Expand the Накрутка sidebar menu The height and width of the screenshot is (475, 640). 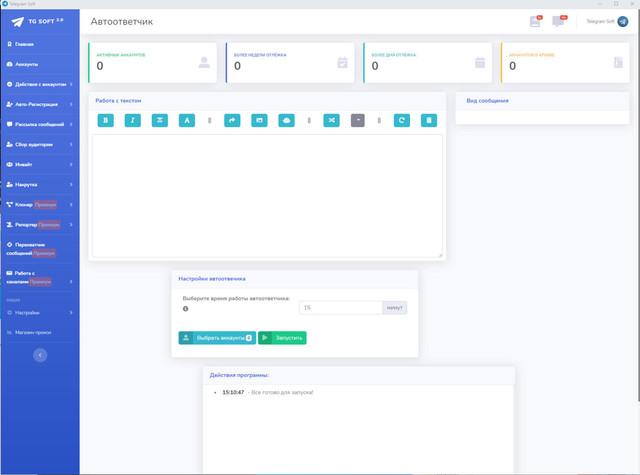pyautogui.click(x=40, y=184)
